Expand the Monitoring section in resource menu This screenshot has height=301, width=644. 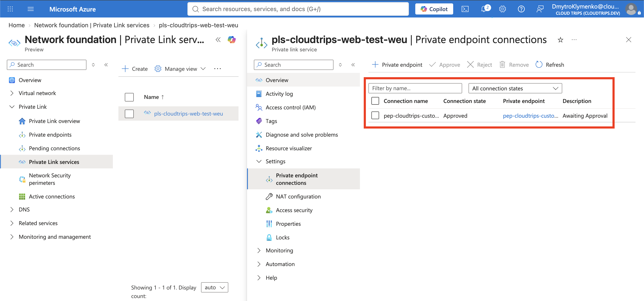click(259, 250)
